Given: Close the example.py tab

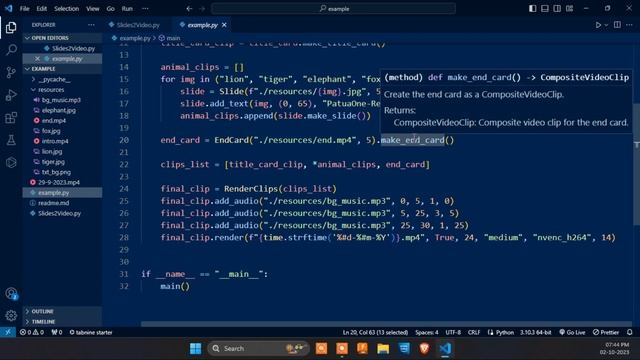Looking at the screenshot, I should tap(224, 25).
